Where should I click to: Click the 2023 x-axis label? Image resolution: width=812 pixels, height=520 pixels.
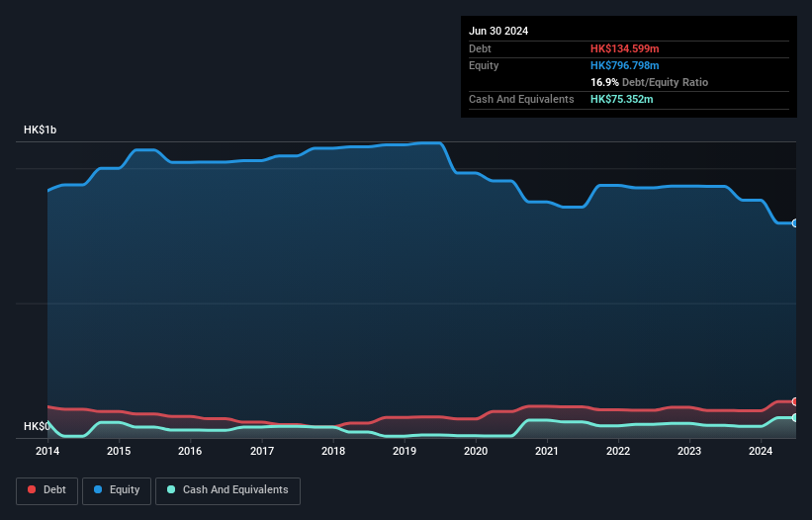pos(689,451)
